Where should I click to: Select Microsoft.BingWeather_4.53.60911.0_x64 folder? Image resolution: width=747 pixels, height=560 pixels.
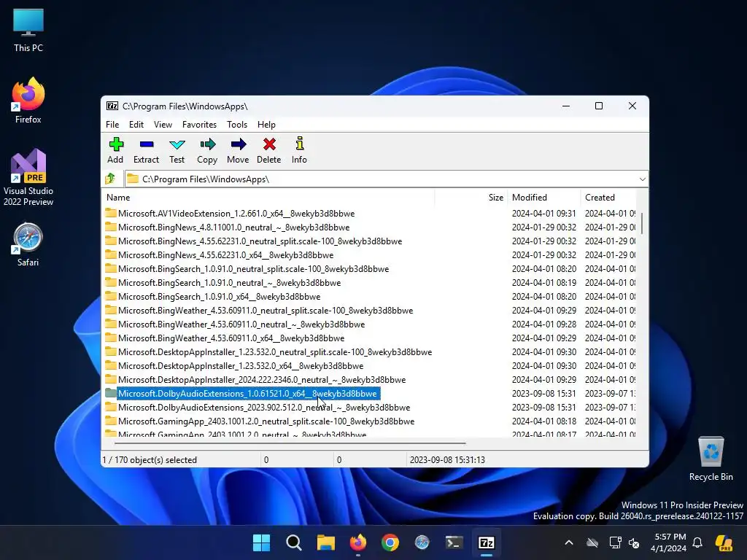(x=231, y=338)
